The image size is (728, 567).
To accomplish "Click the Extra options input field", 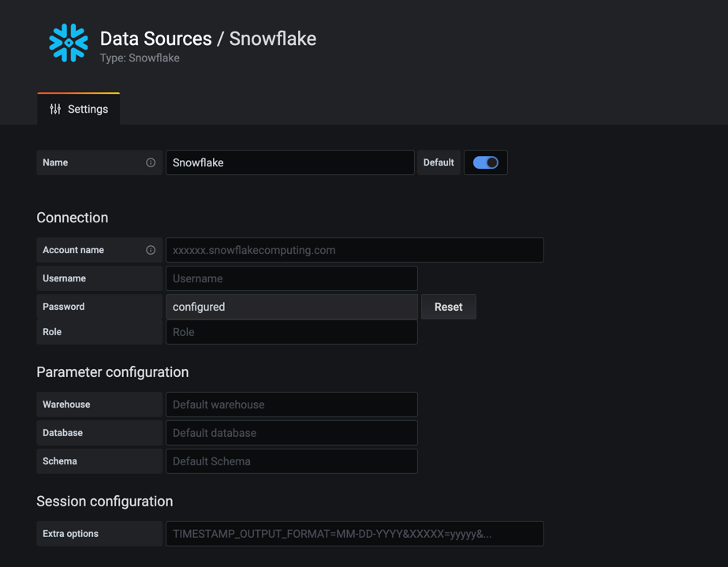I will [x=355, y=534].
